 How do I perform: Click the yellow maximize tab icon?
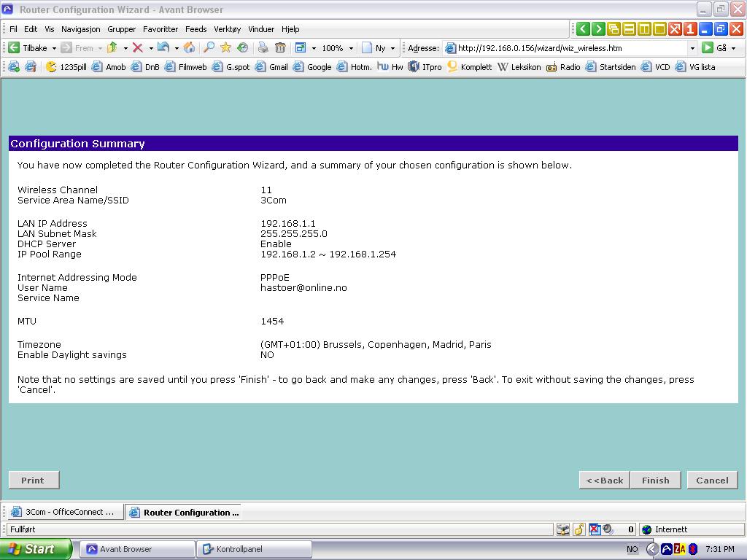[x=659, y=29]
